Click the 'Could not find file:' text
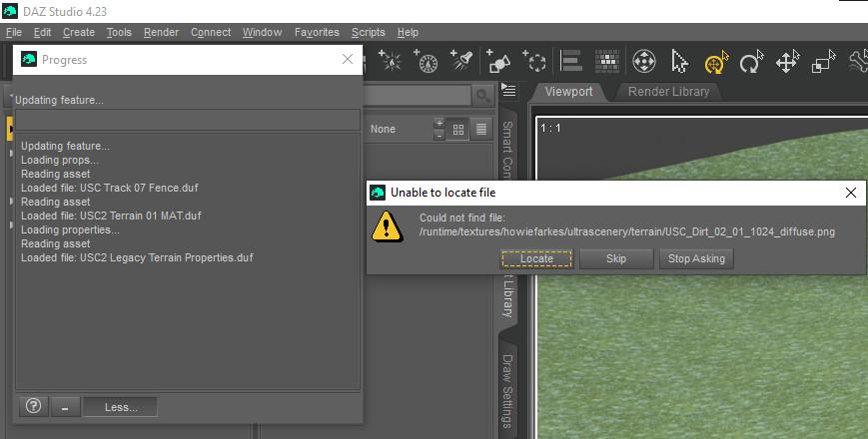Viewport: 868px width, 439px height. tap(462, 218)
